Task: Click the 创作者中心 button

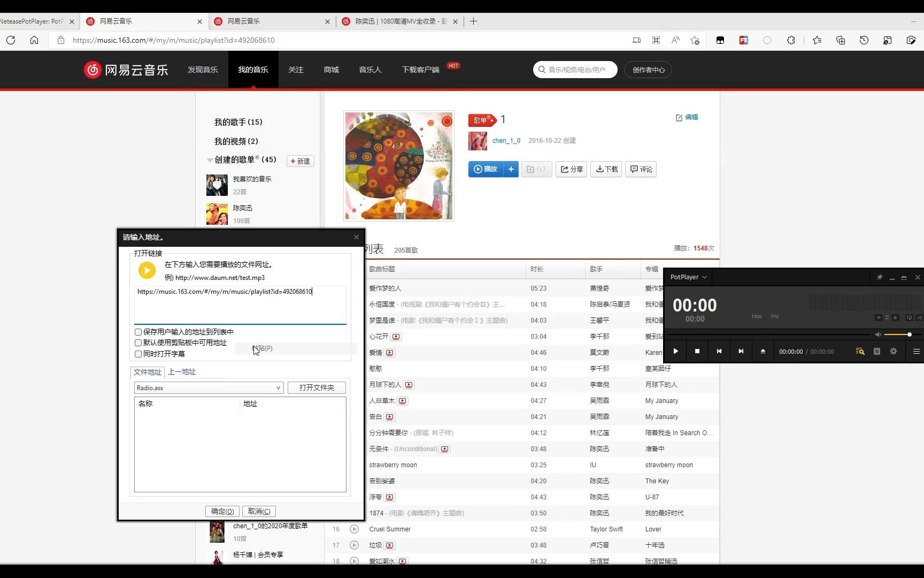Action: pyautogui.click(x=649, y=70)
